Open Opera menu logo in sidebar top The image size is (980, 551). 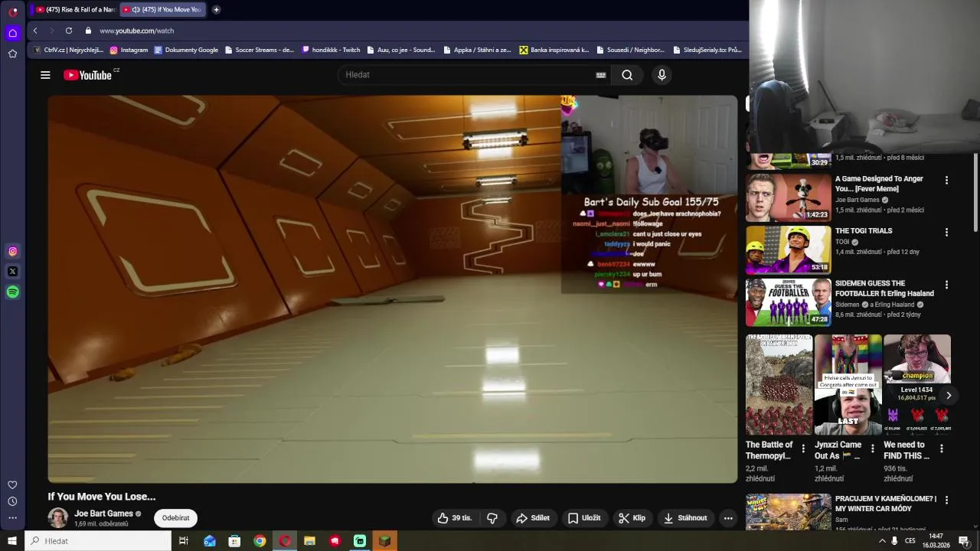(12, 12)
